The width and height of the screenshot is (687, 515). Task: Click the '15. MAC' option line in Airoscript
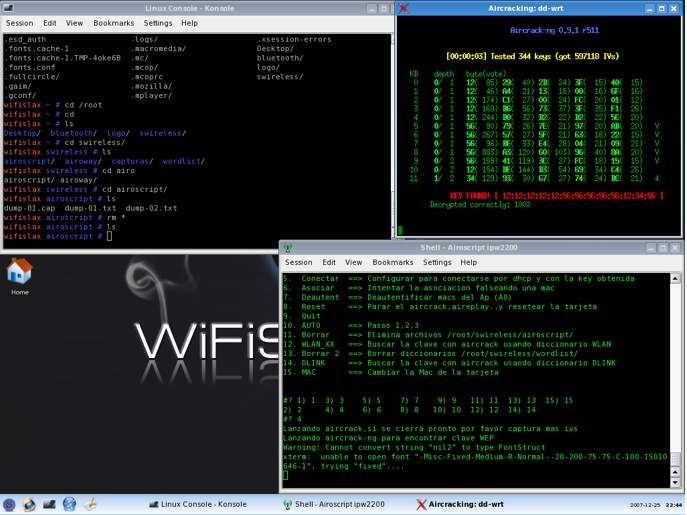pyautogui.click(x=390, y=373)
